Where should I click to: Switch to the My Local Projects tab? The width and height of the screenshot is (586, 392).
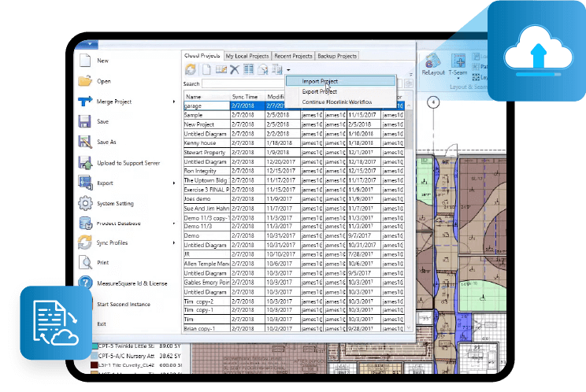247,57
